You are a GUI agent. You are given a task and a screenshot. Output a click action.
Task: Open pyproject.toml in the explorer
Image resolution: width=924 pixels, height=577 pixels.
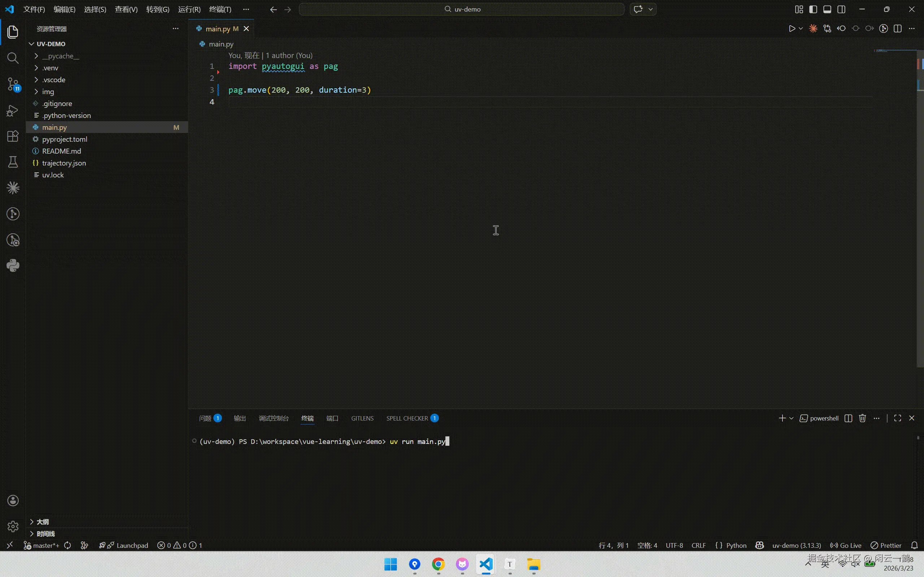[x=65, y=139]
